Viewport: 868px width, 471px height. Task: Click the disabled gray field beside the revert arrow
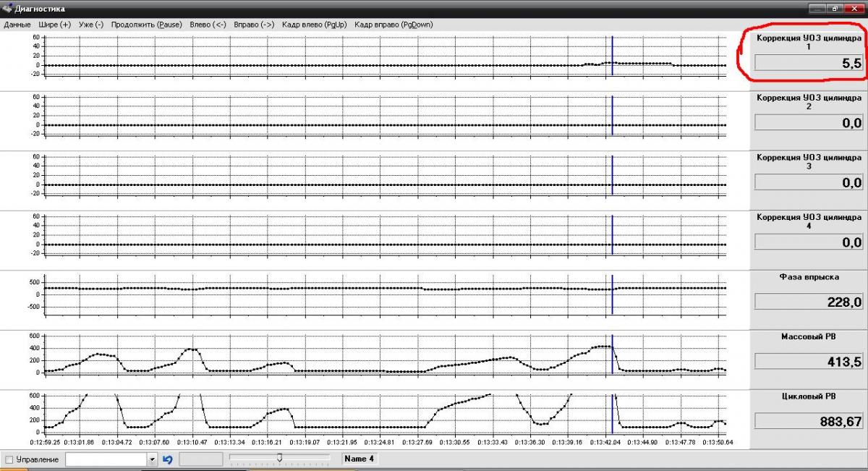(201, 459)
